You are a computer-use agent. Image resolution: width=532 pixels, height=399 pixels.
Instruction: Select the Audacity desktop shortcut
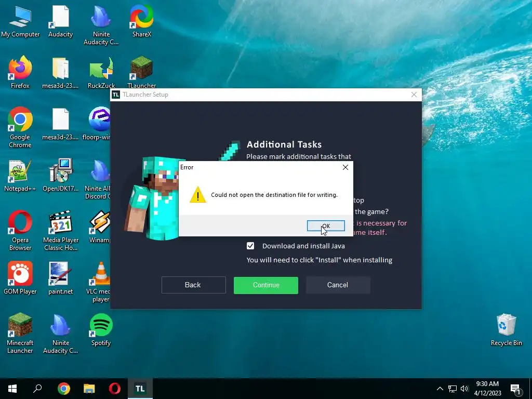[x=60, y=21]
